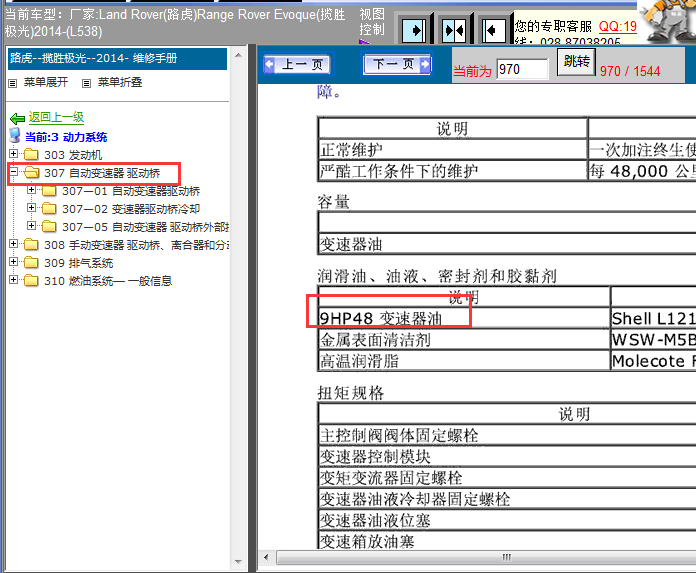This screenshot has height=573, width=696.
Task: Click the green back arrow icon
Action: (x=18, y=118)
